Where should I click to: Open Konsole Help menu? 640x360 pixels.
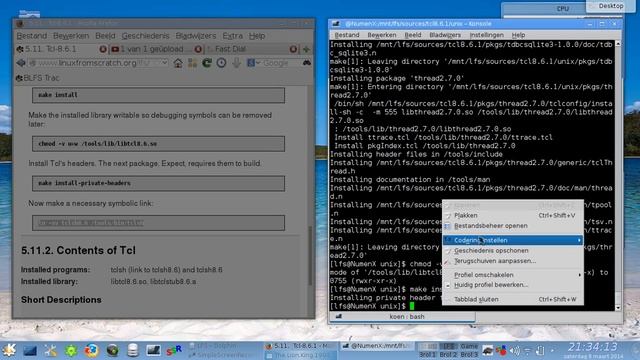click(518, 35)
